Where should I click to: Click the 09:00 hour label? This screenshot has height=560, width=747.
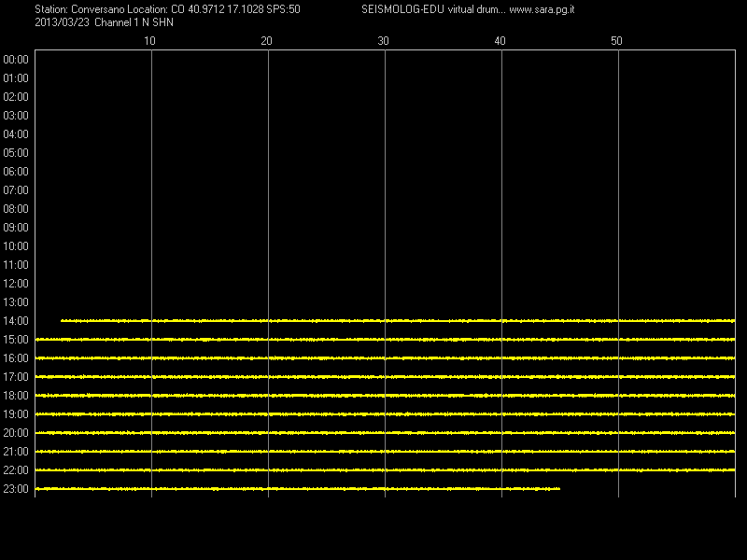[16, 228]
